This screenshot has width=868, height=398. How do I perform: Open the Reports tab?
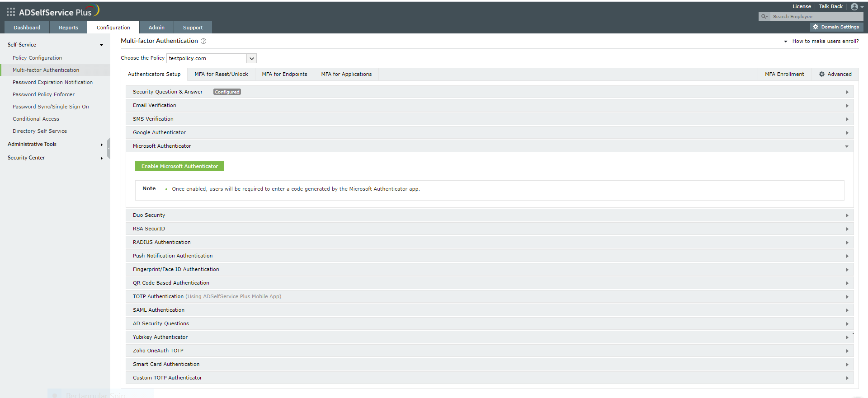coord(68,28)
